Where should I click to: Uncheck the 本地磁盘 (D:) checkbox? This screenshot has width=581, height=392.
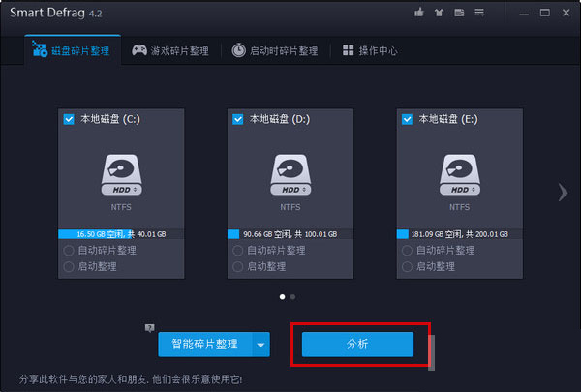(x=238, y=119)
